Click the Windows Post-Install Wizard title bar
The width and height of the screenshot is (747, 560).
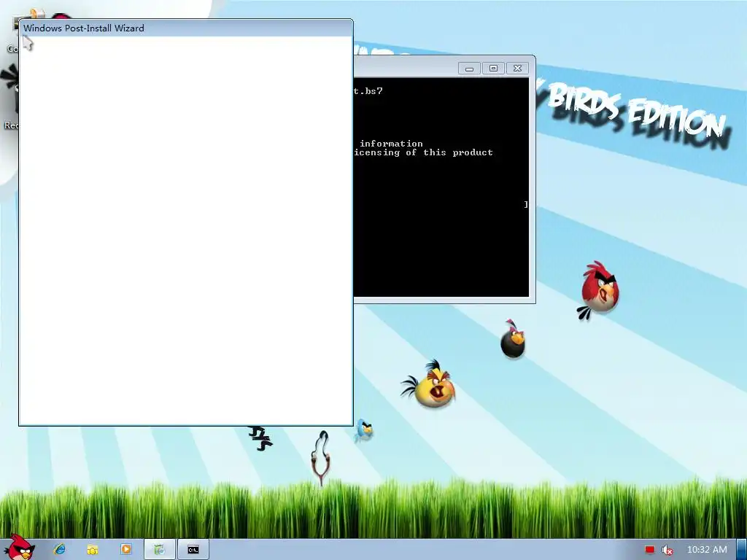pyautogui.click(x=186, y=28)
